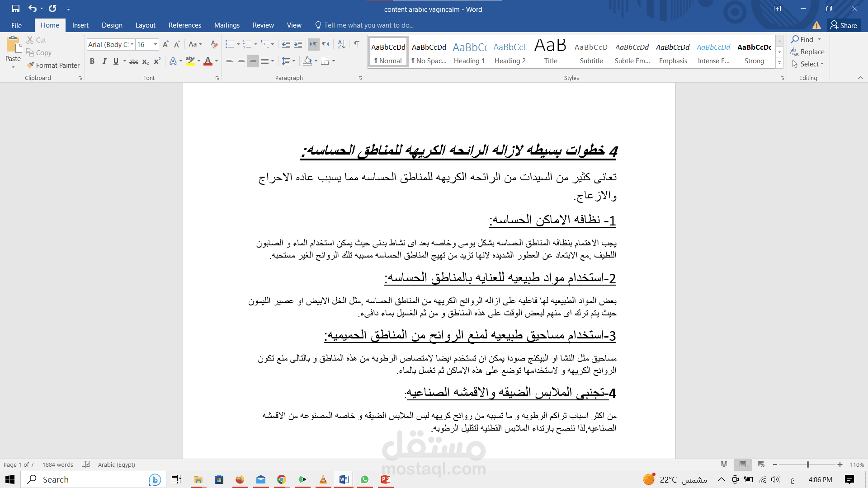Open WhatsApp from the taskbar

(365, 479)
